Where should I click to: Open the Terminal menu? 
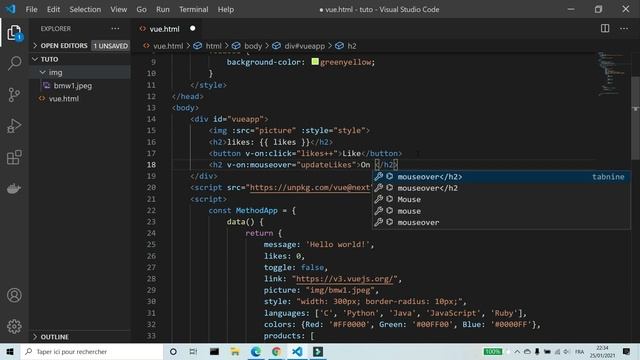[x=193, y=9]
